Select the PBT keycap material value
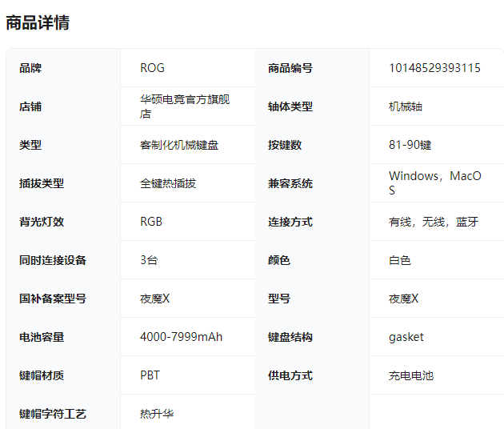The height and width of the screenshot is (429, 504). coord(150,375)
